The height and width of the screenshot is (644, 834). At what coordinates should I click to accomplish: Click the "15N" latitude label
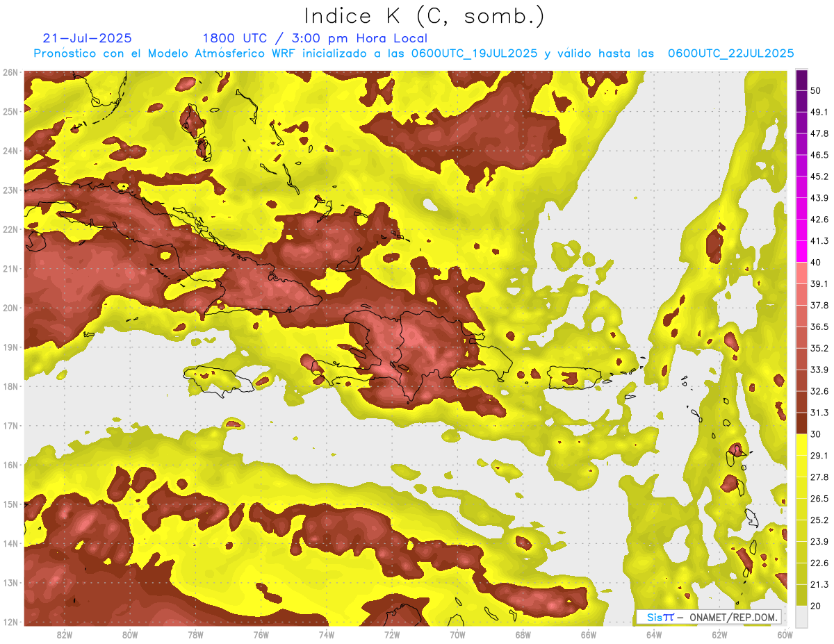[10, 504]
